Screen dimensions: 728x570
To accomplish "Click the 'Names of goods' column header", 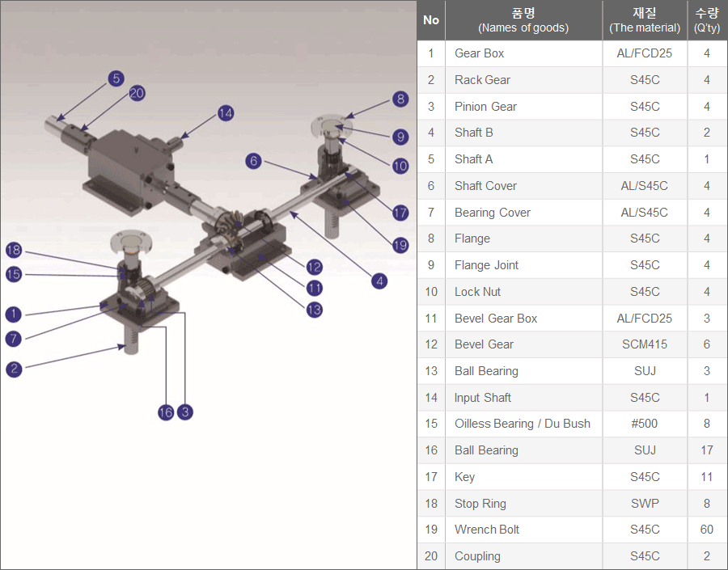I will pyautogui.click(x=523, y=20).
